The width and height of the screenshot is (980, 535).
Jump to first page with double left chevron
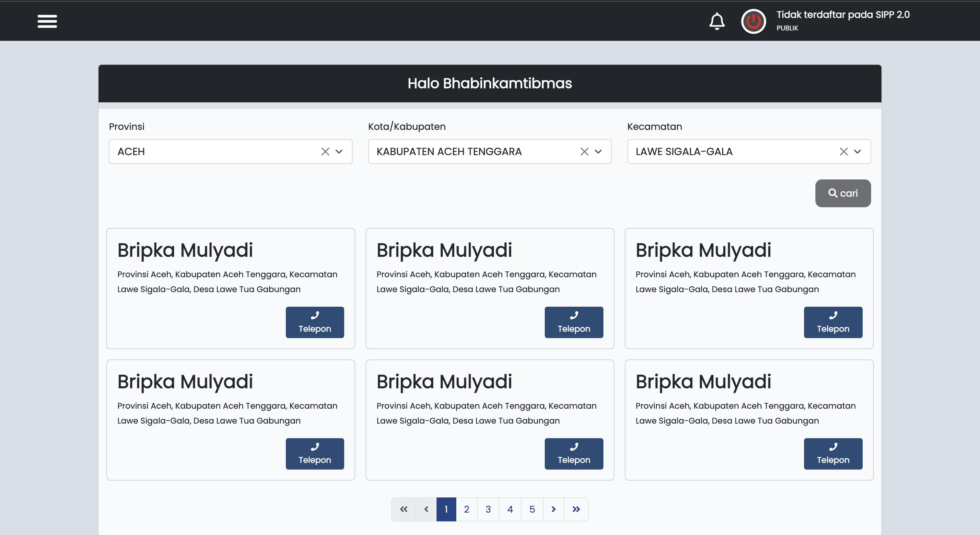tap(404, 509)
